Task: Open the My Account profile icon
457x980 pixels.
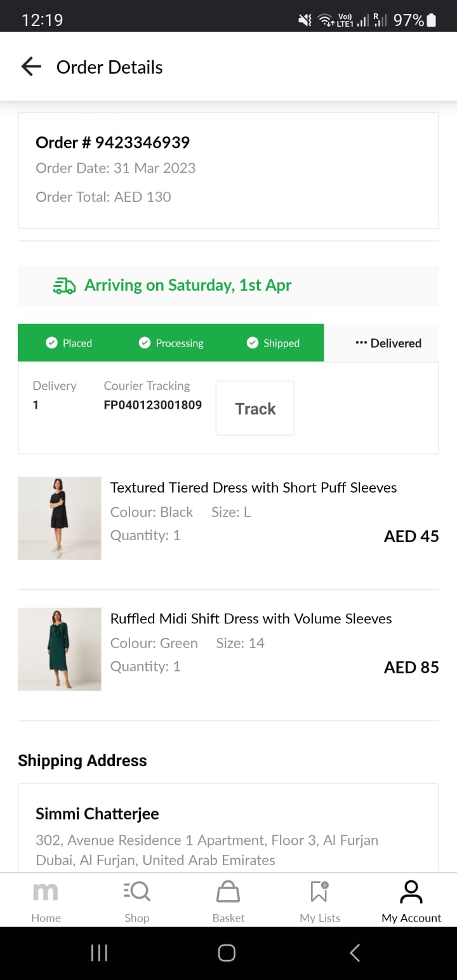Action: [411, 892]
